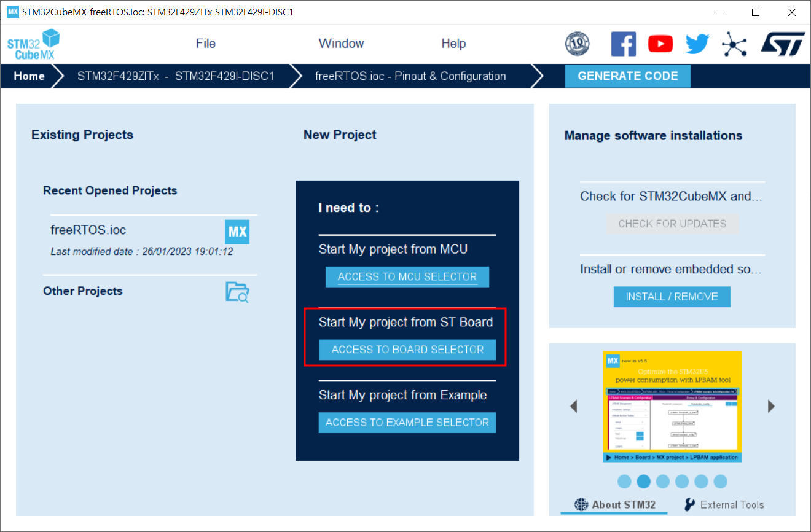Switch to About STM32 tab
811x532 pixels.
pos(614,505)
